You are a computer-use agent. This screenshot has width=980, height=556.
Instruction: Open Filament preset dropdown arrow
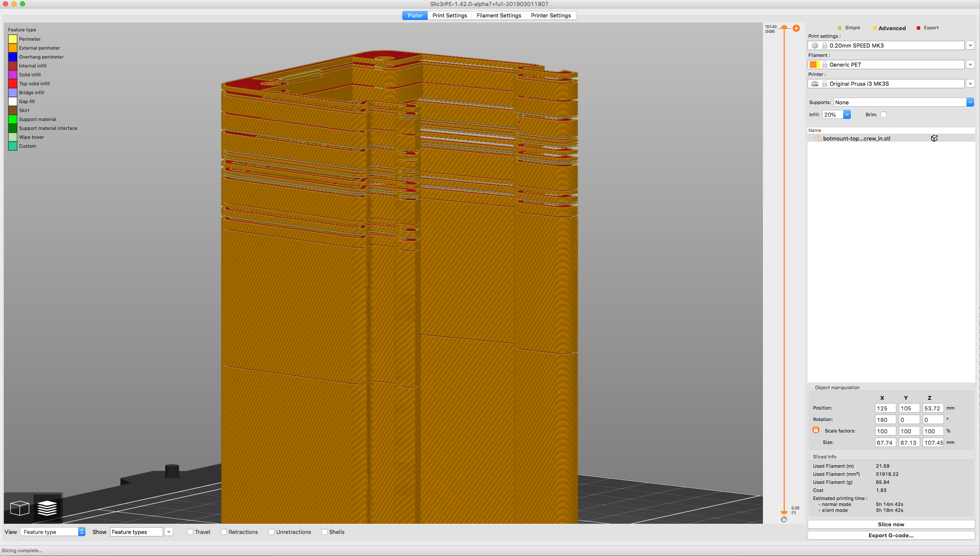pyautogui.click(x=970, y=65)
